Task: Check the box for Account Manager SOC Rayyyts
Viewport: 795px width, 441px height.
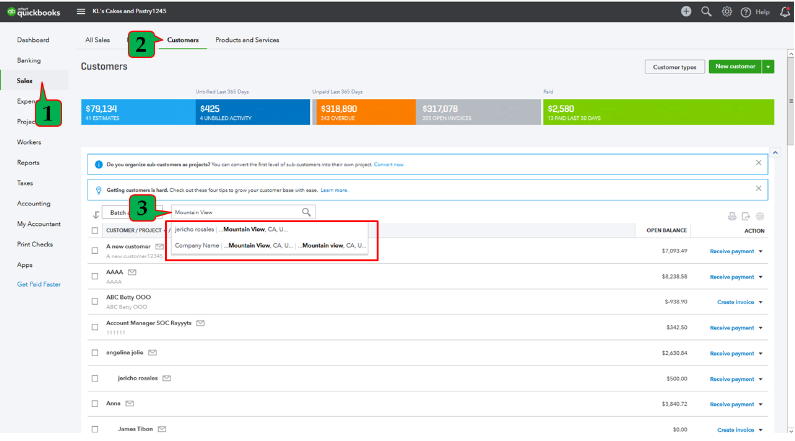Action: pos(95,327)
